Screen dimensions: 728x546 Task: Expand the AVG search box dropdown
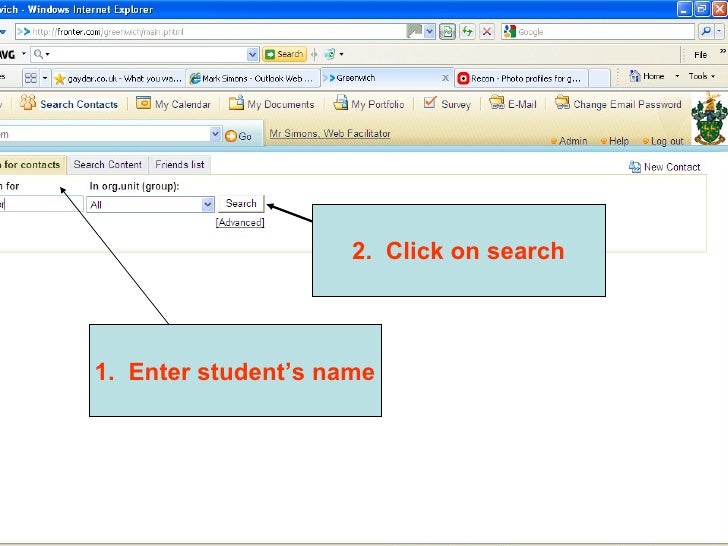point(252,54)
